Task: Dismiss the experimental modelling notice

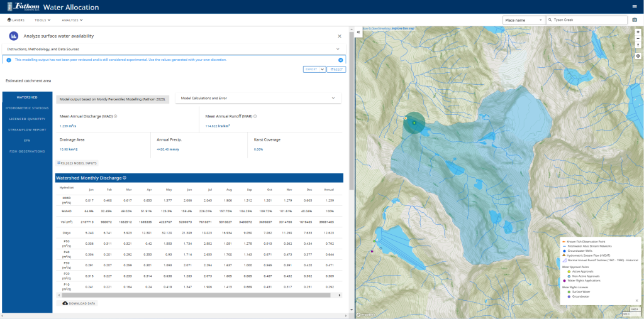Action: (x=340, y=60)
